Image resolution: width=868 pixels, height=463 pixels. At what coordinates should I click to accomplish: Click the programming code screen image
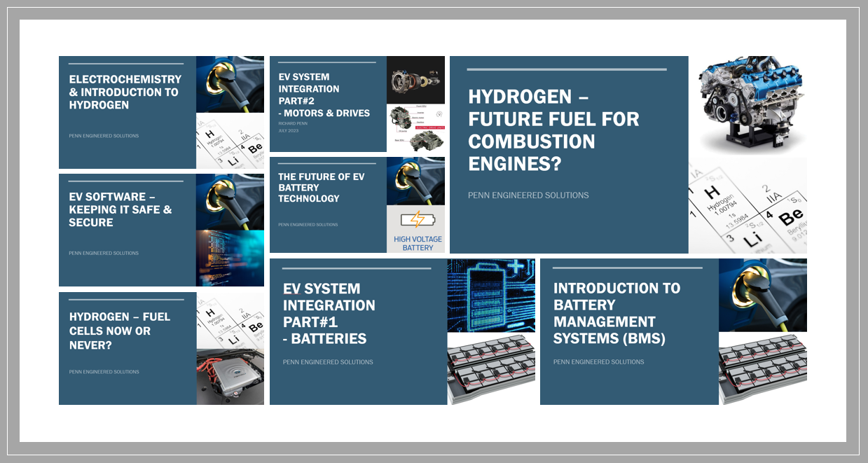pyautogui.click(x=230, y=258)
